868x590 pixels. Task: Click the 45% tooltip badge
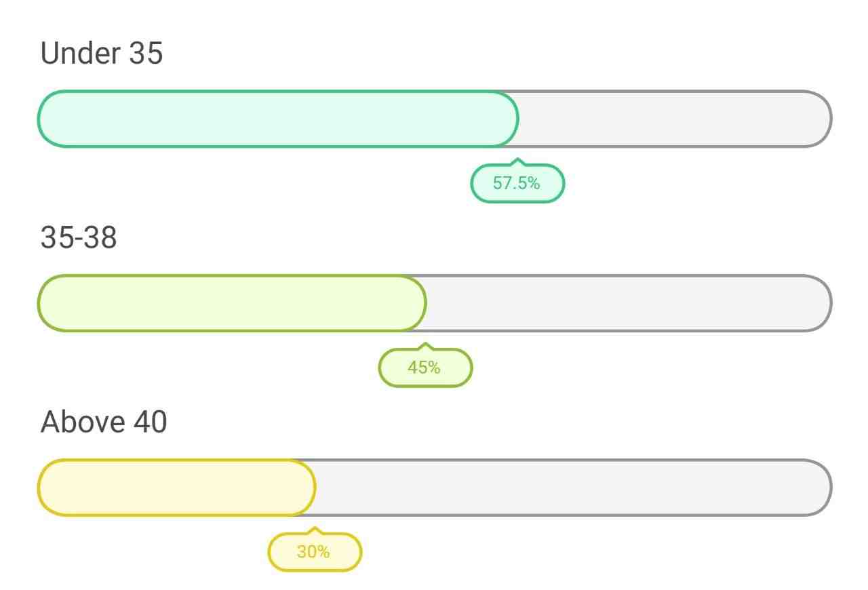[425, 368]
